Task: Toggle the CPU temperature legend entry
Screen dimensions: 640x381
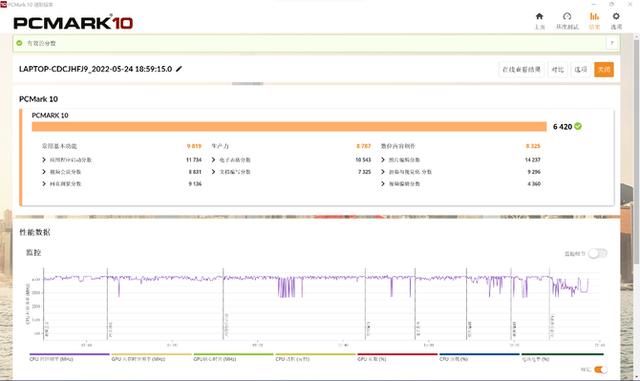Action: click(x=316, y=357)
